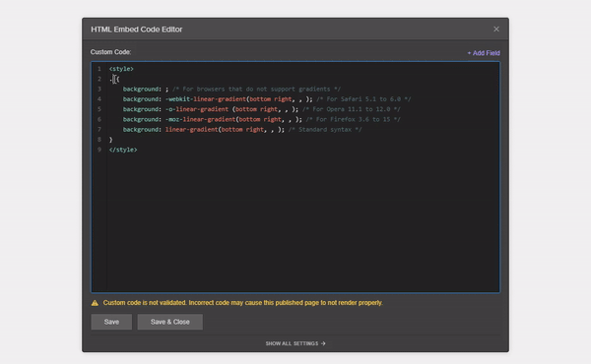Click the standard syntax linear-gradient line

pos(242,130)
